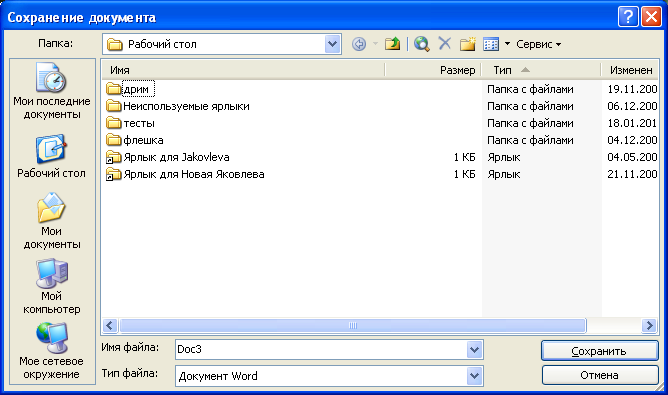The image size is (668, 395).
Task: Select Рабочий стол in places bar
Action: tap(51, 156)
